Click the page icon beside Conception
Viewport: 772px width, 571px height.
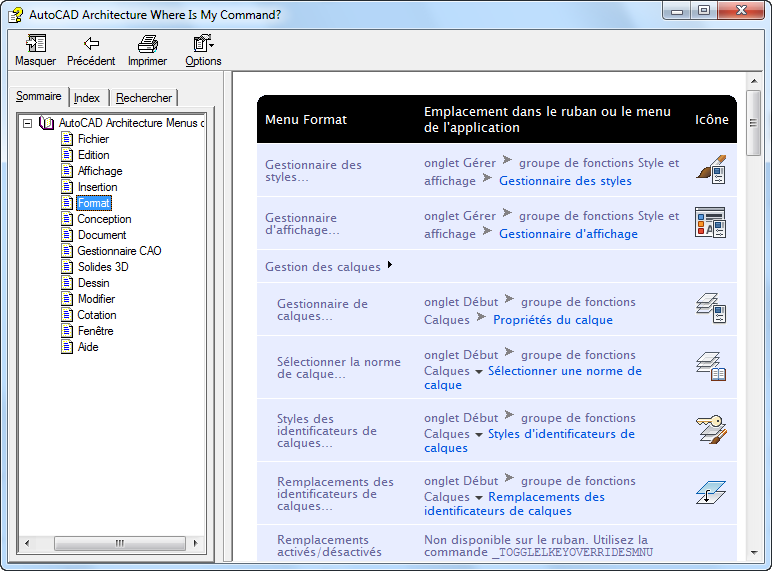tap(67, 219)
